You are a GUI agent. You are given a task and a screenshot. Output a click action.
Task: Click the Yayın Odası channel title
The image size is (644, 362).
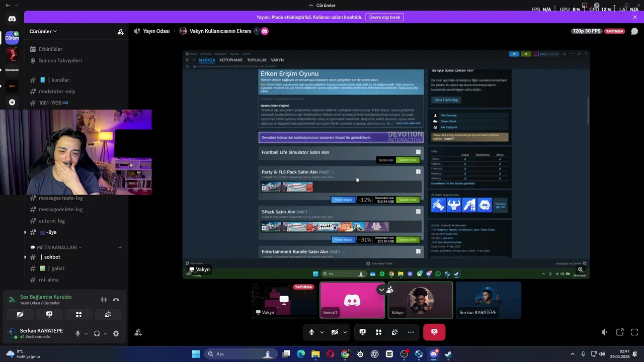point(156,31)
